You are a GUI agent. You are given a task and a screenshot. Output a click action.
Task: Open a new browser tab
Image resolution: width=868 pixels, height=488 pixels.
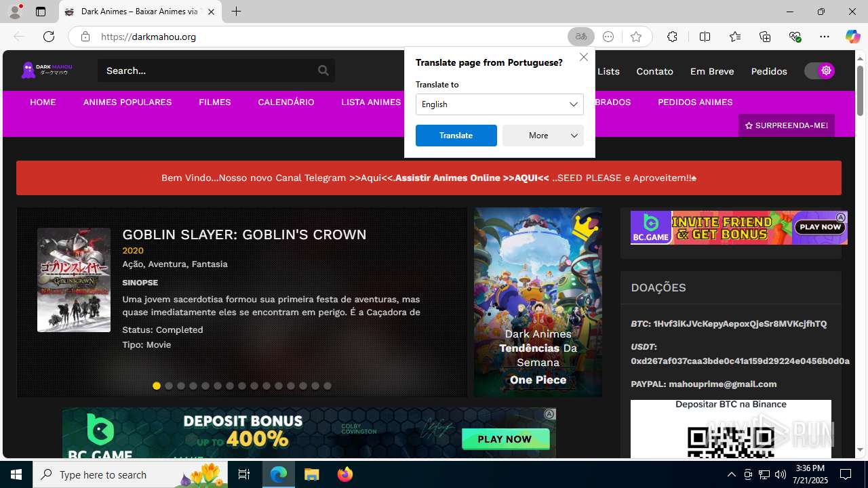click(236, 12)
